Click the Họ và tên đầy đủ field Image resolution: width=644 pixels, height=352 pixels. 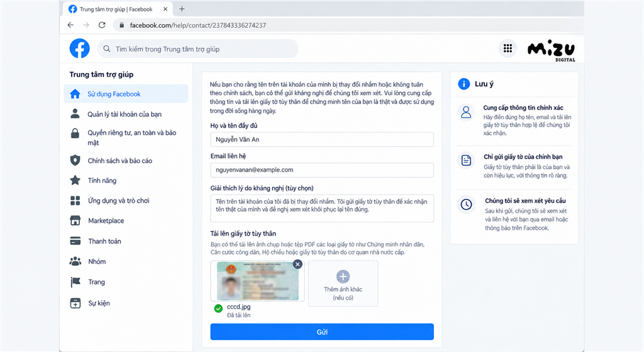click(x=322, y=139)
